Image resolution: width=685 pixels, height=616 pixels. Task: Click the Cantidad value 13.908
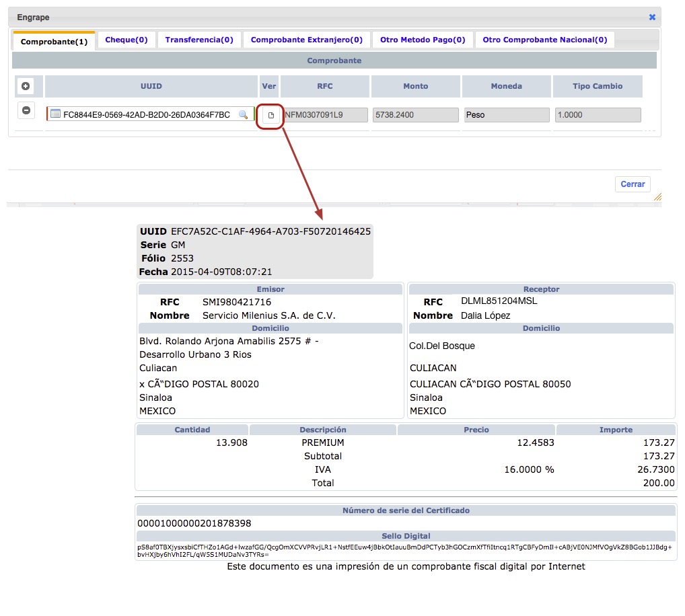(x=231, y=442)
